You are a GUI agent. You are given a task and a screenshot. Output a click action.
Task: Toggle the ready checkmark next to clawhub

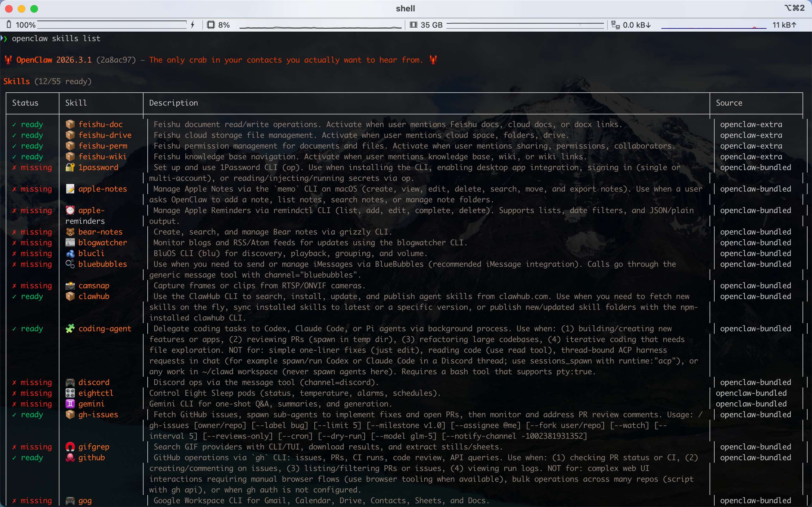tap(14, 296)
